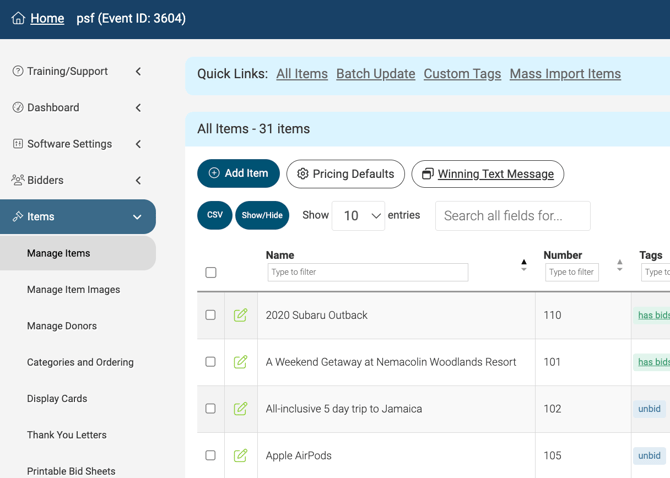Click the Bidders people icon in sidebar
This screenshot has height=478, width=670.
point(18,180)
